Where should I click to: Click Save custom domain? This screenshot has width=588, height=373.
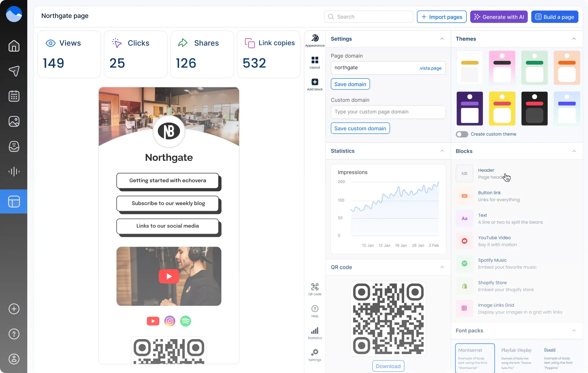pos(360,128)
